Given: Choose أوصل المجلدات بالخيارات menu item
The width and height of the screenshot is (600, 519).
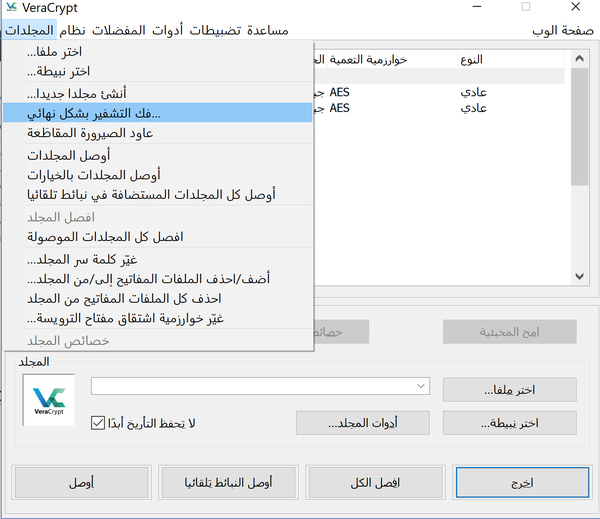Looking at the screenshot, I should point(158,175).
